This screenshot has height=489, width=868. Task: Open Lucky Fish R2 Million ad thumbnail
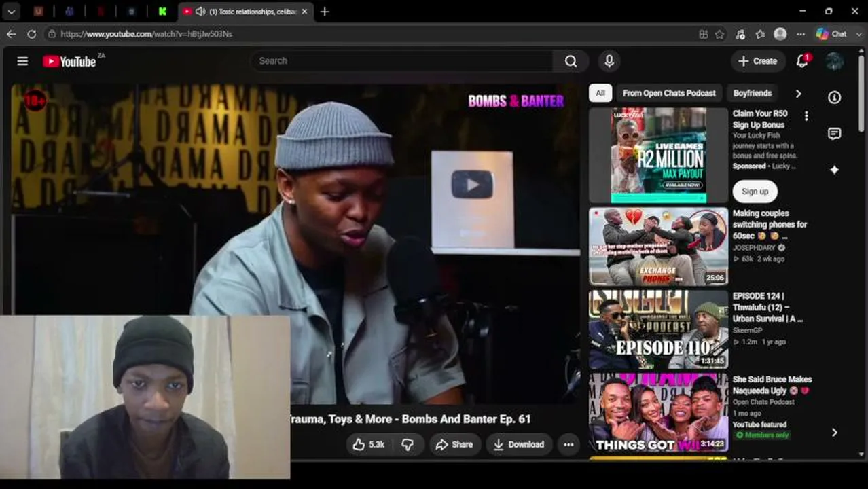pyautogui.click(x=658, y=156)
